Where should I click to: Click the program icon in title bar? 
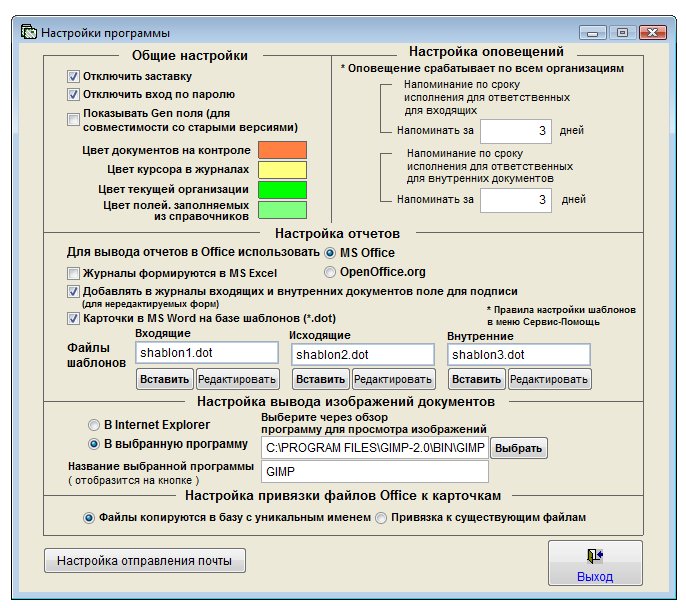tap(29, 32)
